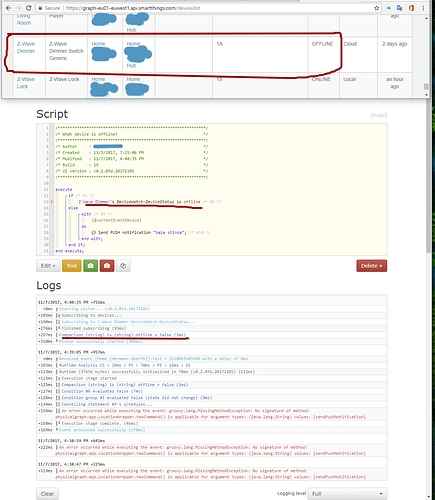The image size is (435, 500).
Task: Click the browser address bar URL
Action: click(x=133, y=8)
